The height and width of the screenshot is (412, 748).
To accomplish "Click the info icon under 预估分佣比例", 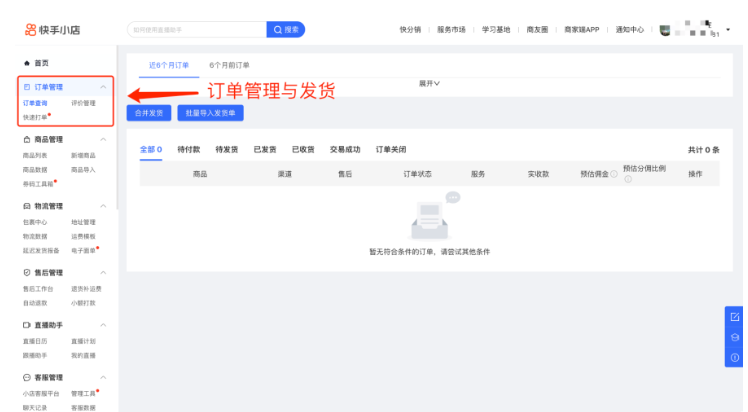I will (627, 180).
